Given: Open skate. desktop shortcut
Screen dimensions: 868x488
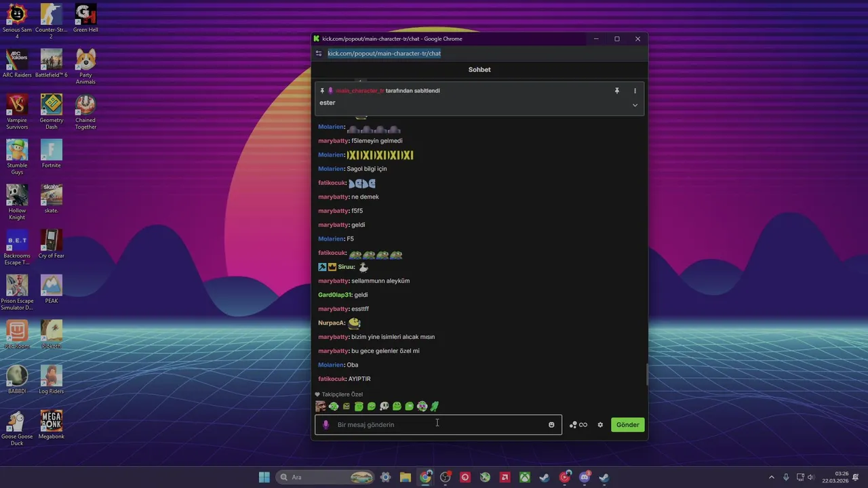Looking at the screenshot, I should [51, 199].
